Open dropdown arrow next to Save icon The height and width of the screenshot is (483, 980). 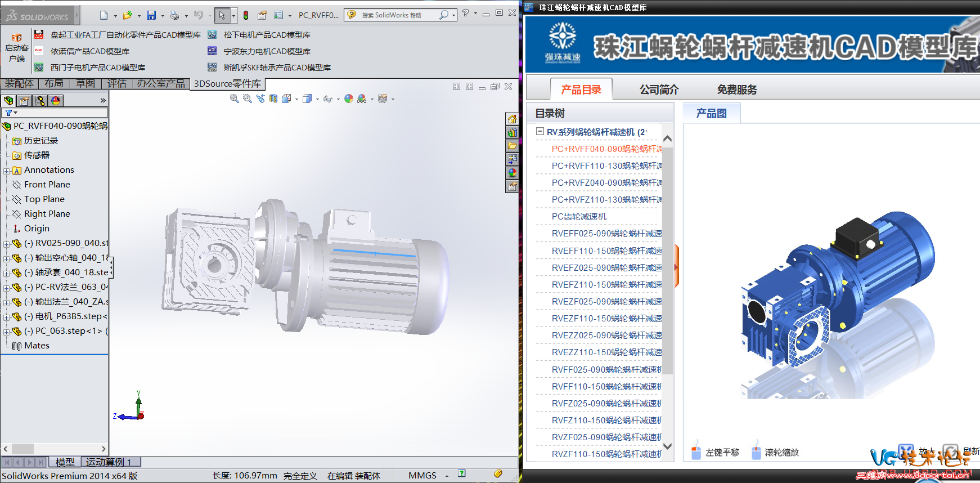tap(163, 16)
